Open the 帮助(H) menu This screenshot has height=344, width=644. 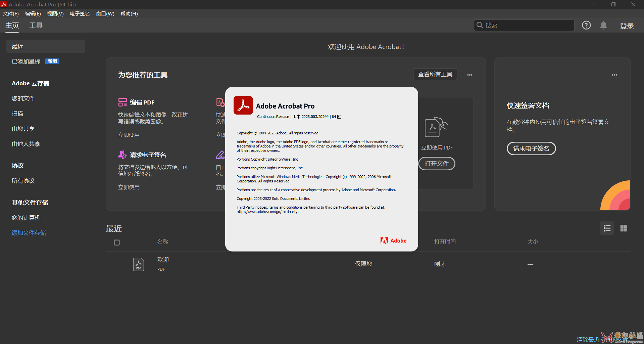pos(129,14)
